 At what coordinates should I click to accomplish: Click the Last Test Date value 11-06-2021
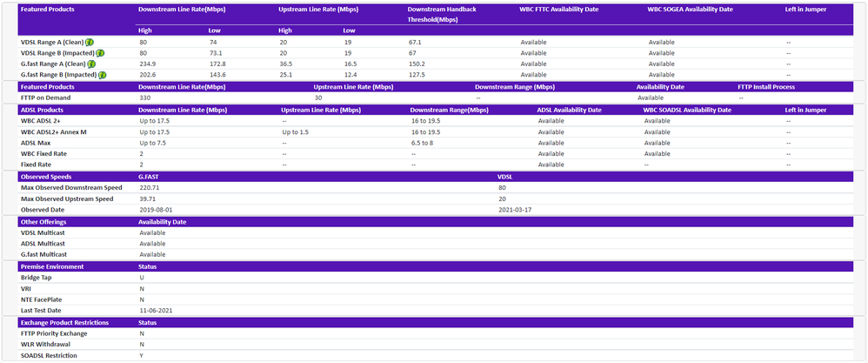157,310
